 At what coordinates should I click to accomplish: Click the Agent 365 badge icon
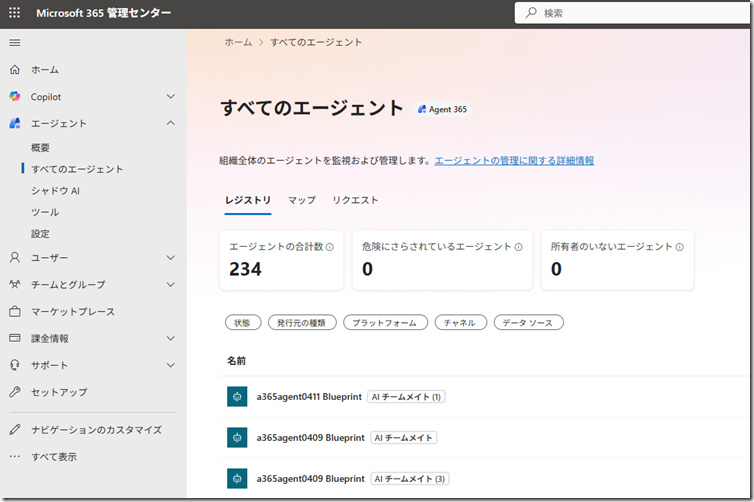422,109
